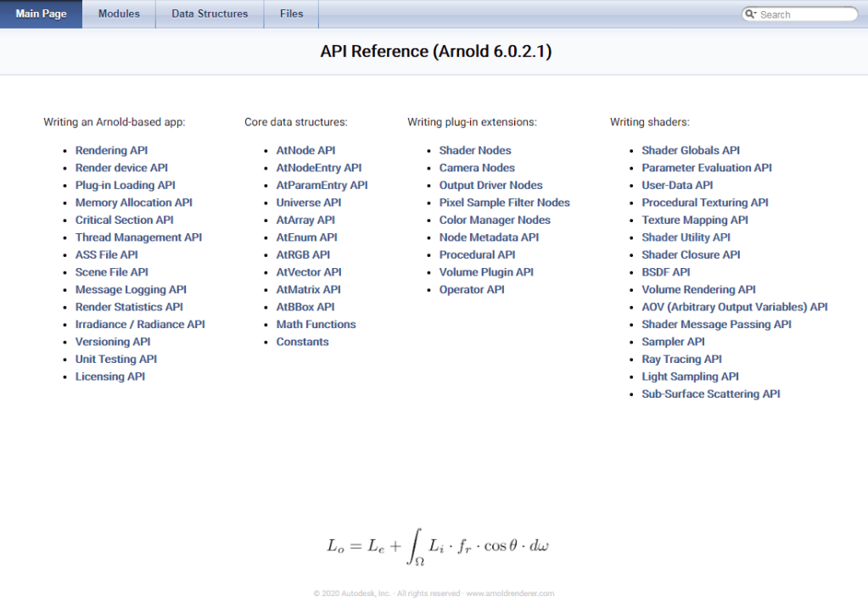Open the Files tab
Viewport: 868px width, 608px height.
pyautogui.click(x=291, y=14)
